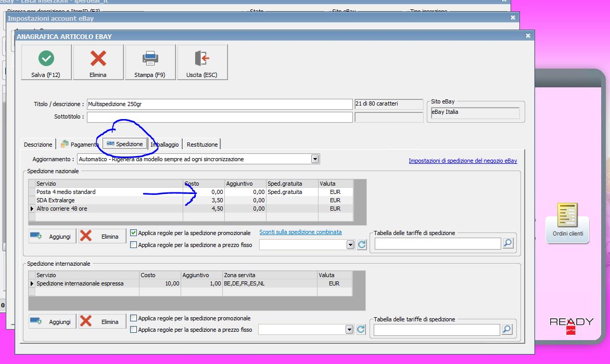Open the Imballaggio tab
Image resolution: width=610 pixels, height=364 pixels.
[x=164, y=145]
